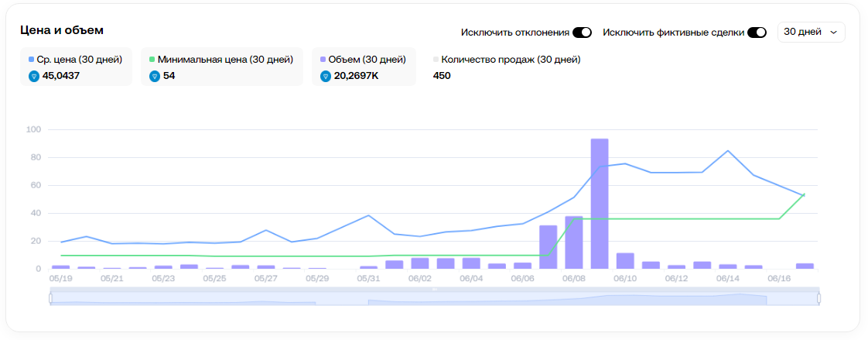Open the 30 дней period dropdown
This screenshot has width=868, height=340.
tap(811, 32)
